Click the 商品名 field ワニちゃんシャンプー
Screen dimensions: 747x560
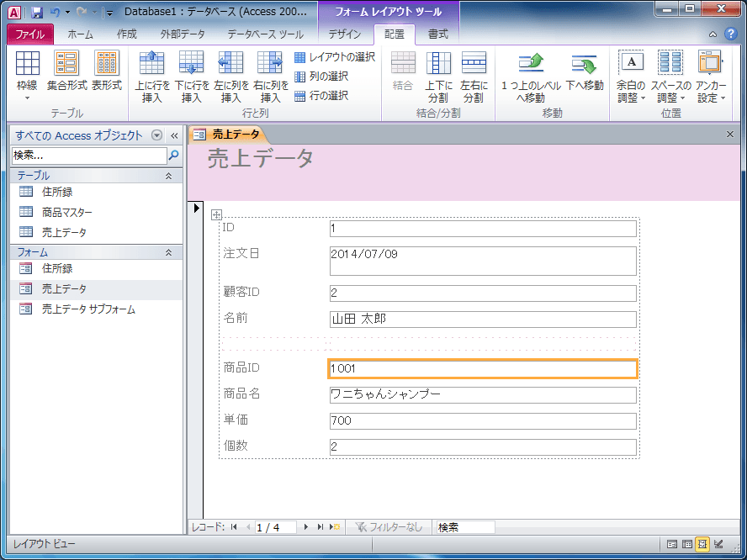pyautogui.click(x=483, y=394)
